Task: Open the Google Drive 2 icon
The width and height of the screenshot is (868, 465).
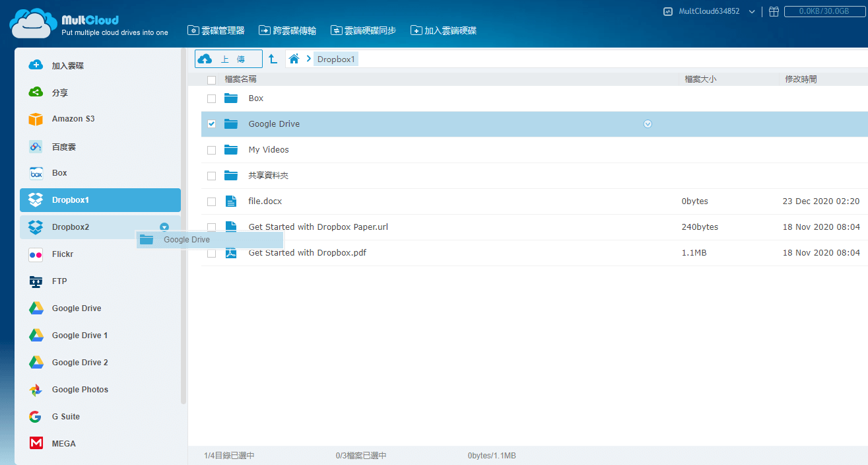Action: coord(36,363)
